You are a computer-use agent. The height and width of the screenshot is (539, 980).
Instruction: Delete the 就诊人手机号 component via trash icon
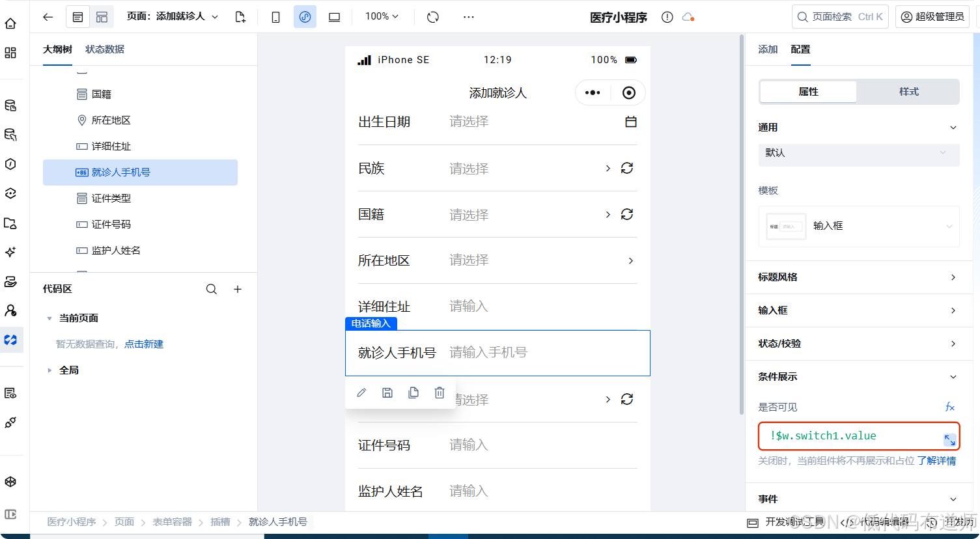(x=440, y=393)
